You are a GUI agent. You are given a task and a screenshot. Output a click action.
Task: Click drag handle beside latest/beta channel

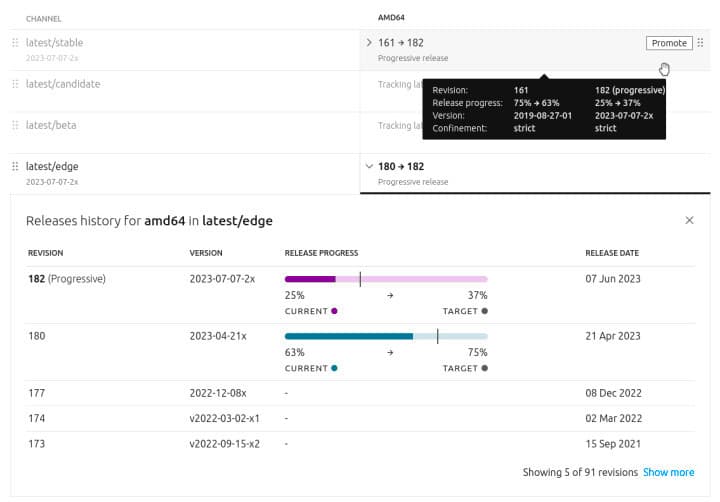[15, 125]
